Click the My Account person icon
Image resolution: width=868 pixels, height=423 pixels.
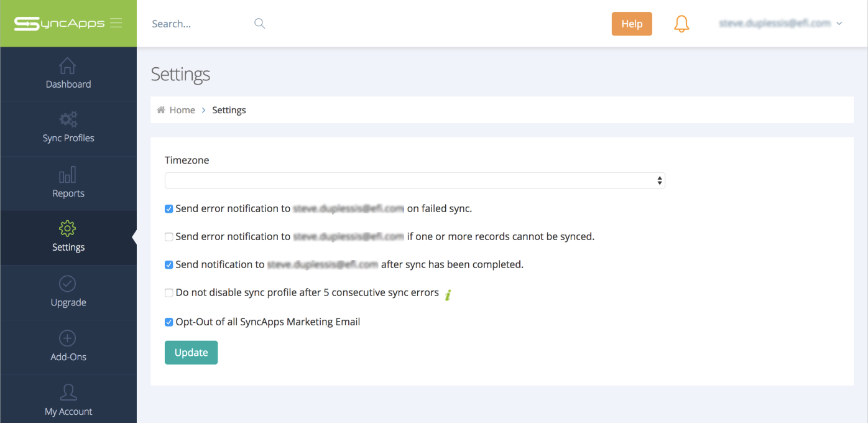point(67,393)
